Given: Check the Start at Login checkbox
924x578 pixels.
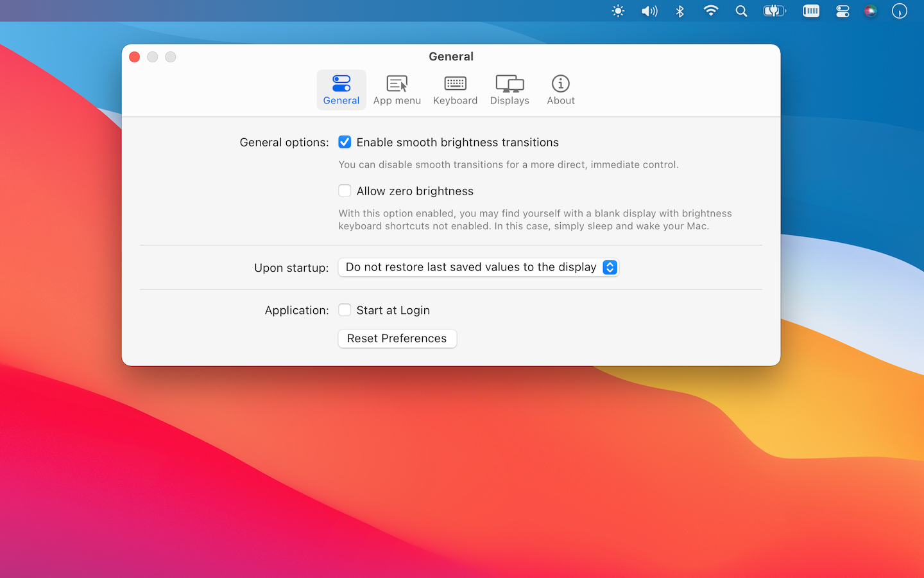Looking at the screenshot, I should (345, 310).
